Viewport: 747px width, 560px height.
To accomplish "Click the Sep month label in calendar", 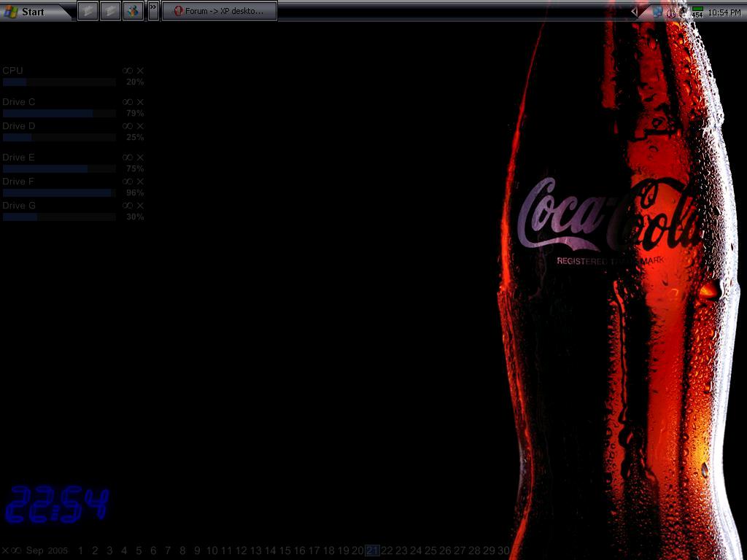I will click(x=34, y=551).
